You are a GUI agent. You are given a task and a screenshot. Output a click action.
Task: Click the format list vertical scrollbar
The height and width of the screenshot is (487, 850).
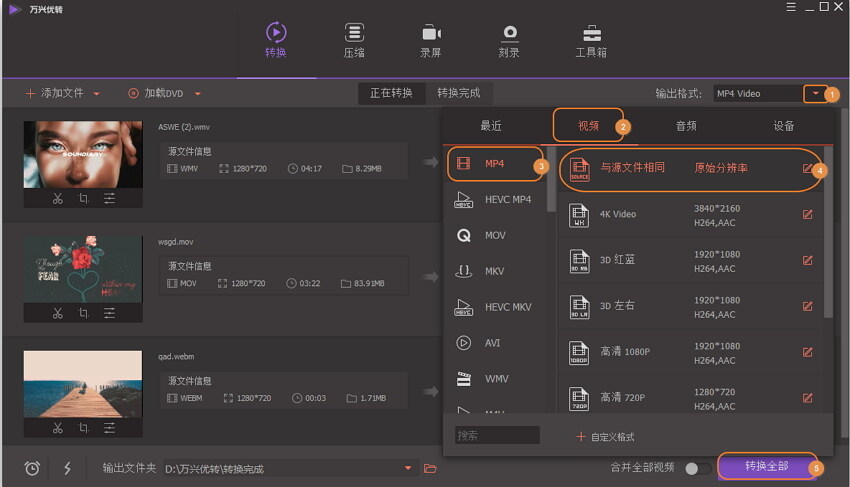551,180
